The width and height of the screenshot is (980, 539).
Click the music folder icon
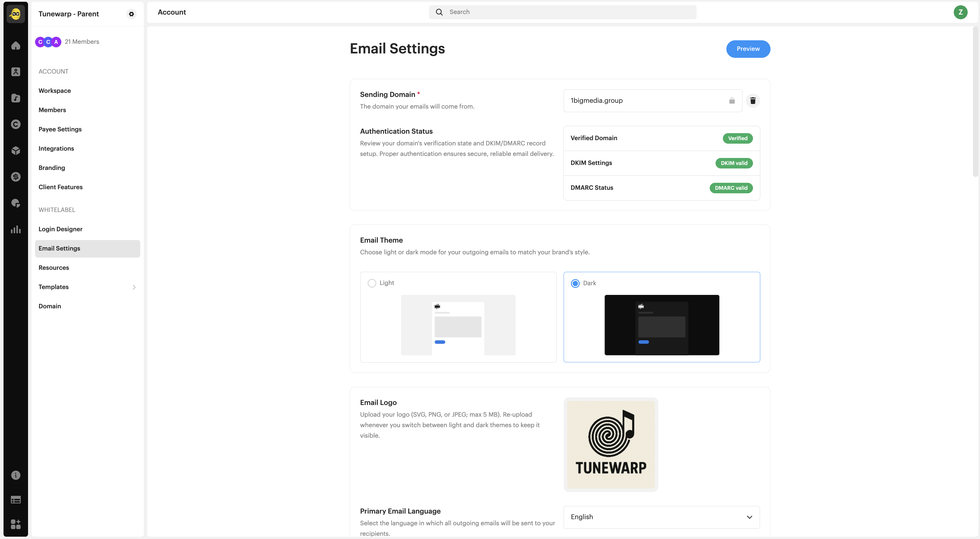click(15, 98)
